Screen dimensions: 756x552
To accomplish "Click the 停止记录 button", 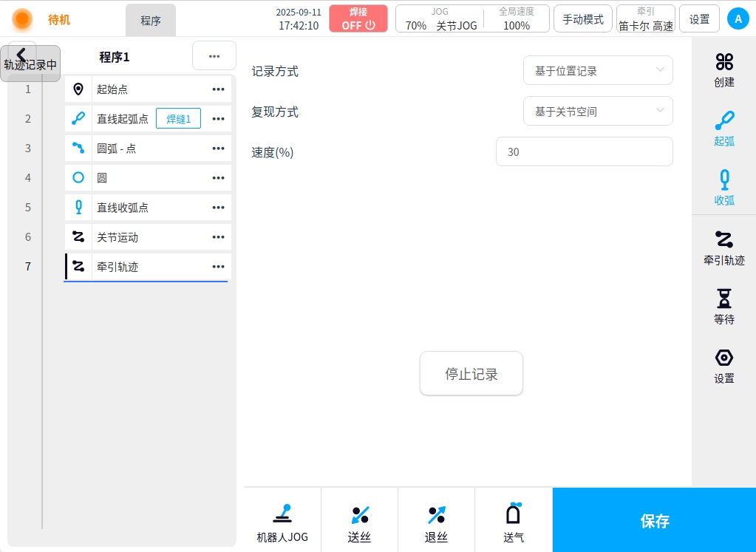I will (471, 374).
